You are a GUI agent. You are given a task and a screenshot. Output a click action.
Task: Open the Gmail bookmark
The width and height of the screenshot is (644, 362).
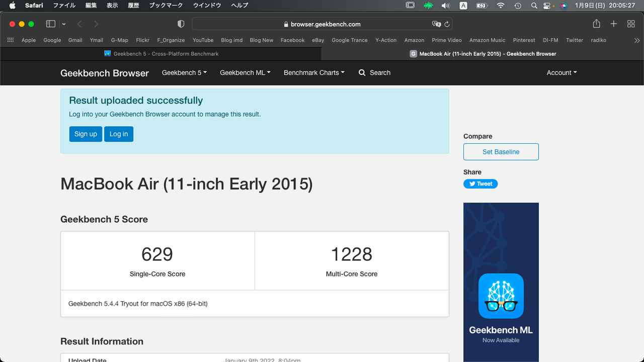click(x=75, y=40)
